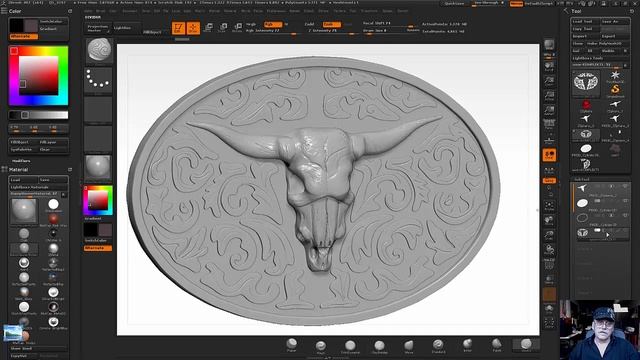Collapse the Material palette header

[x=19, y=169]
